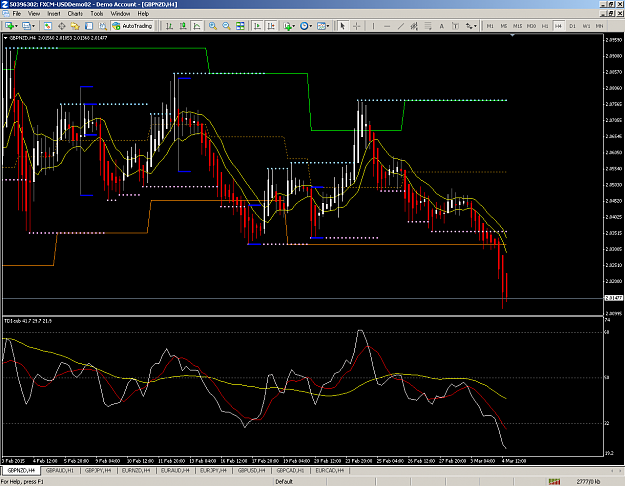Switch timeframe to M30
The image size is (625, 486).
[x=531, y=26]
